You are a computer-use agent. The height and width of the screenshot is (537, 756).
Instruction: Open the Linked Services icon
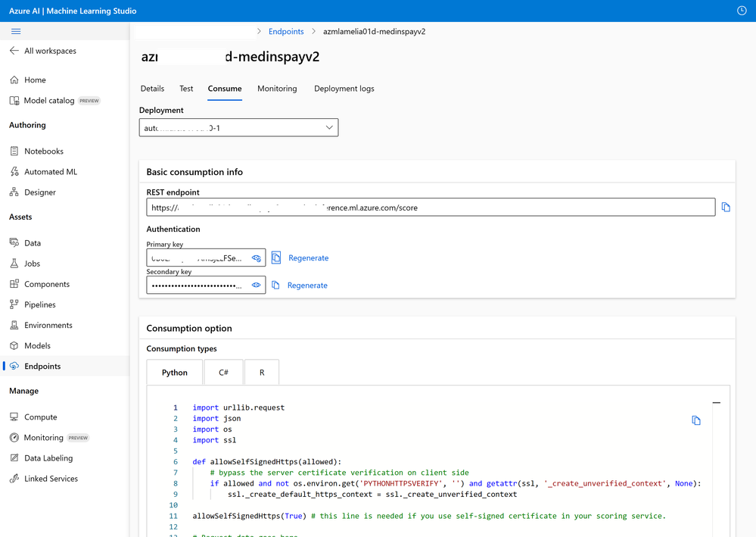[14, 479]
